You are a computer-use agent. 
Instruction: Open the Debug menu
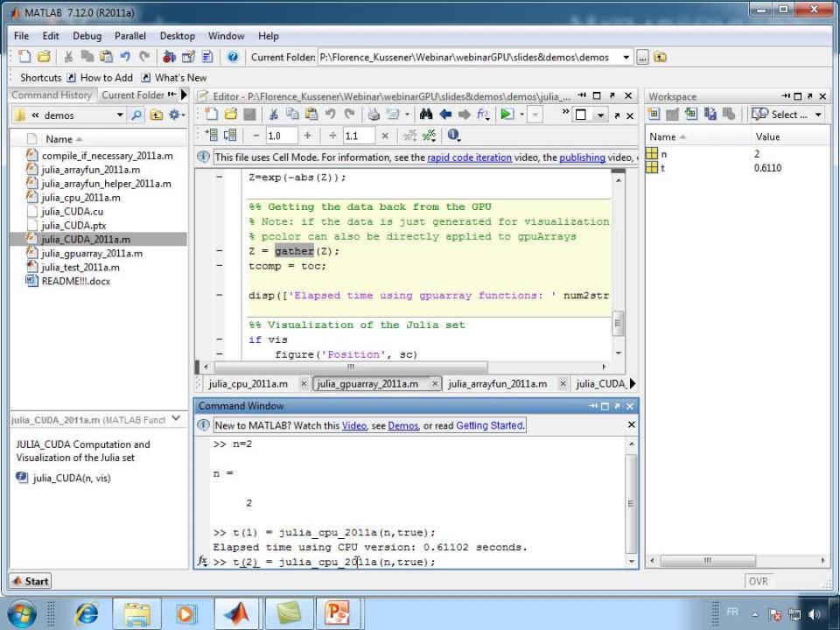tap(87, 36)
